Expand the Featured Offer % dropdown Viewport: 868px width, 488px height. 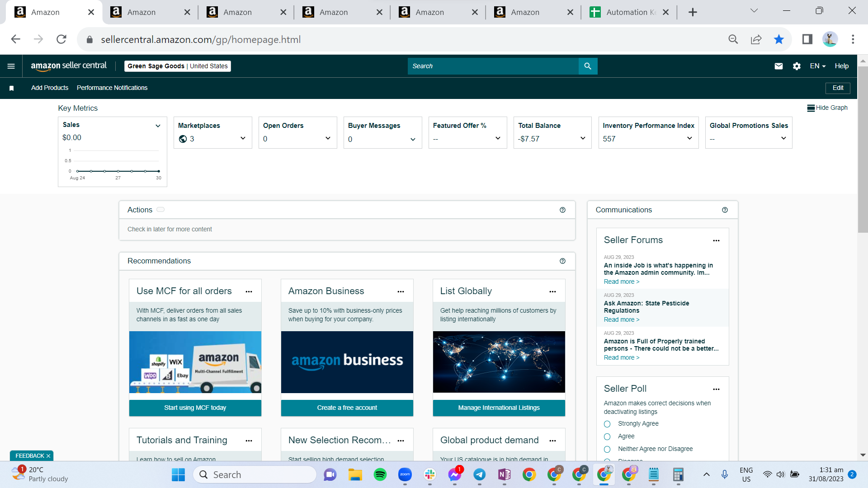(498, 138)
